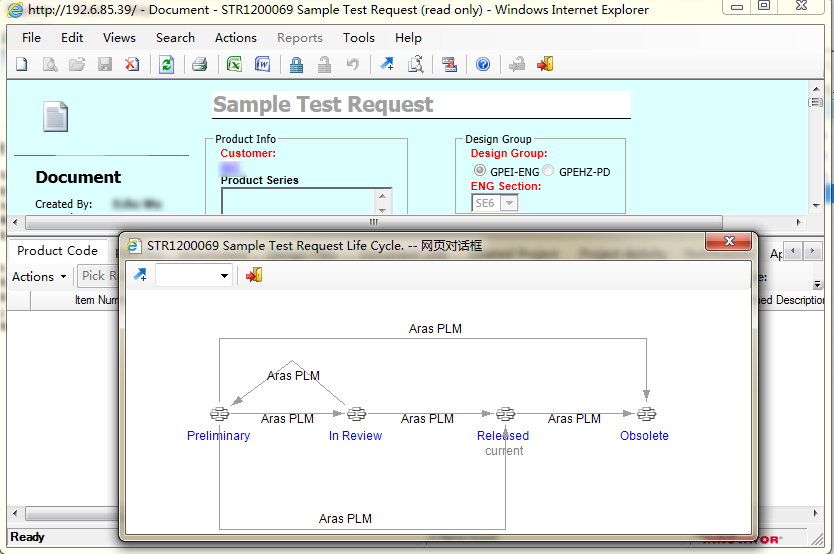This screenshot has height=554, width=834.
Task: Click the View/preview document toolbar icon
Action: tap(50, 65)
